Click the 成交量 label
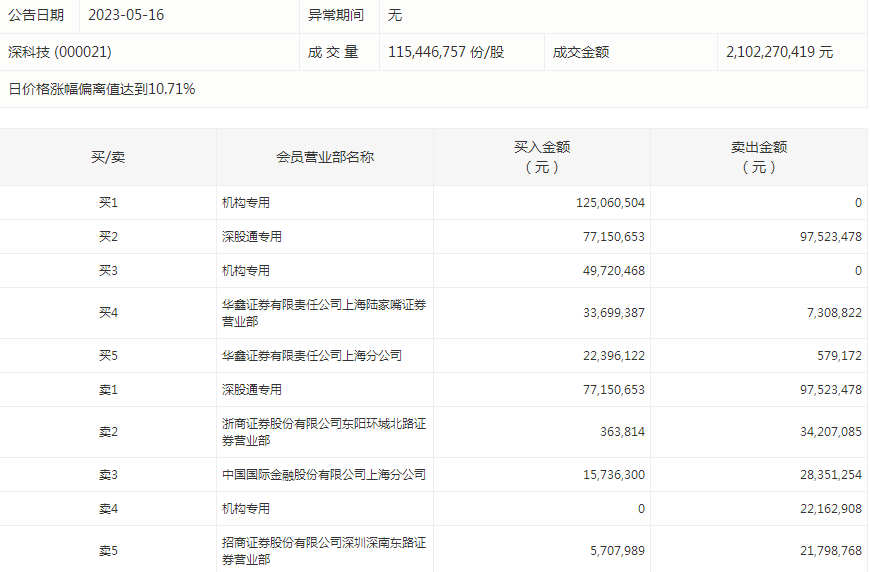 tap(333, 52)
